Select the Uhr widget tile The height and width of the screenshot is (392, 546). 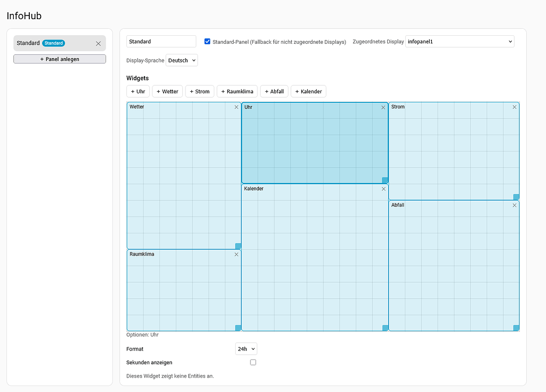(x=315, y=143)
